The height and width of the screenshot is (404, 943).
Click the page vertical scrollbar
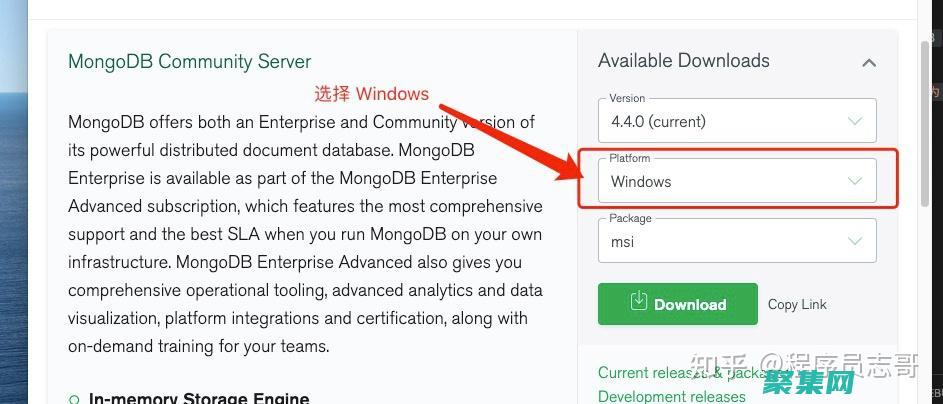pos(926,125)
